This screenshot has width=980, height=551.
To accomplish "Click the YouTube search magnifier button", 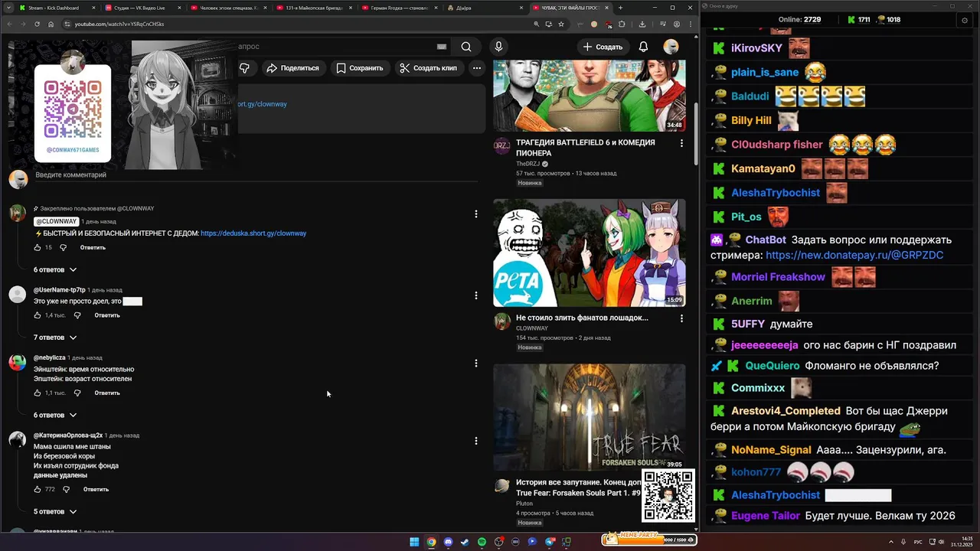I will point(466,47).
